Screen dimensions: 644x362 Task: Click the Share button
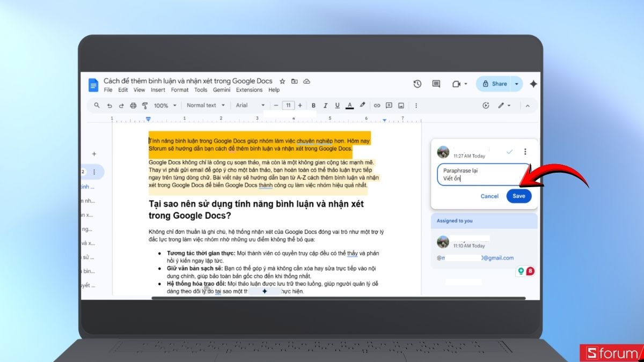point(494,84)
